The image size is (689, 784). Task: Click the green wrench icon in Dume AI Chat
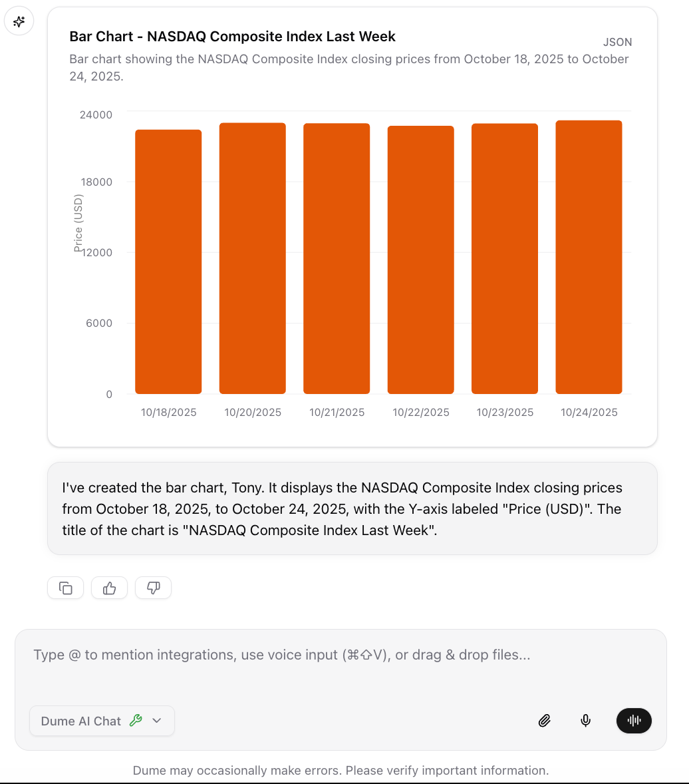click(136, 721)
